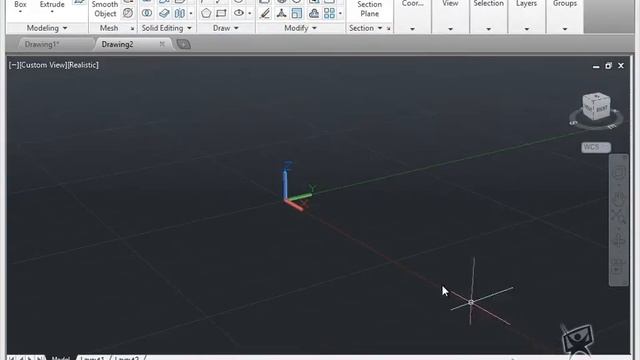The image size is (640, 360).
Task: Open the Groups panel dropdown arrow
Action: click(565, 29)
